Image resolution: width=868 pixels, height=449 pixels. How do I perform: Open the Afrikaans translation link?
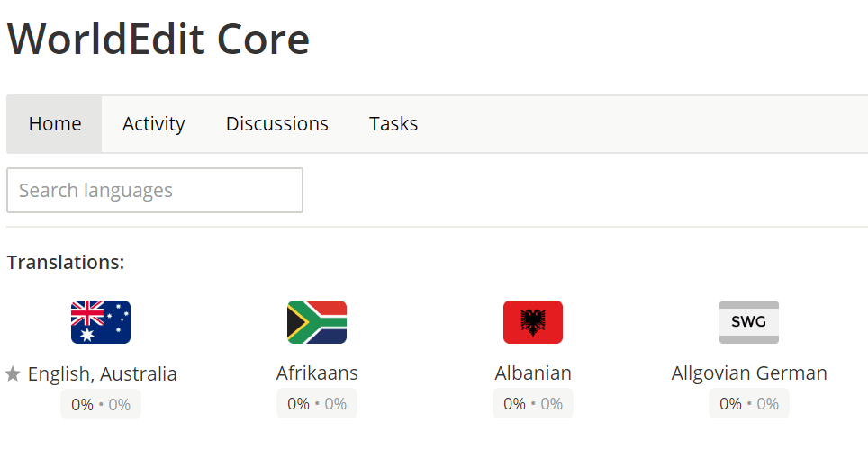(317, 373)
